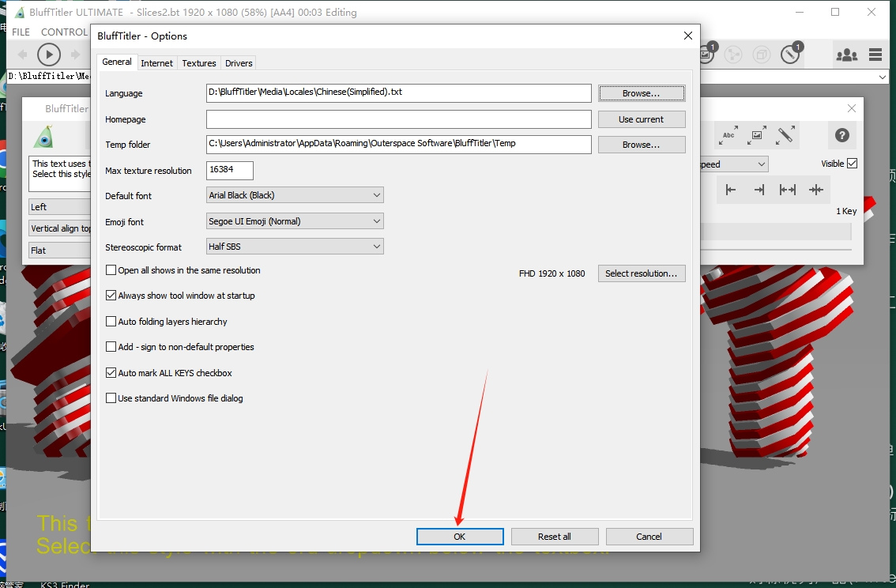Open the question mark help icon
This screenshot has height=588, width=896.
point(841,135)
